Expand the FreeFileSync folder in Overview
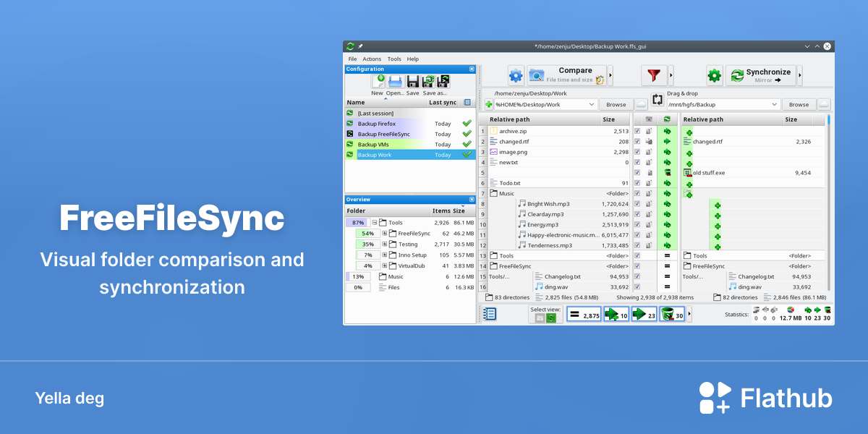 click(385, 234)
